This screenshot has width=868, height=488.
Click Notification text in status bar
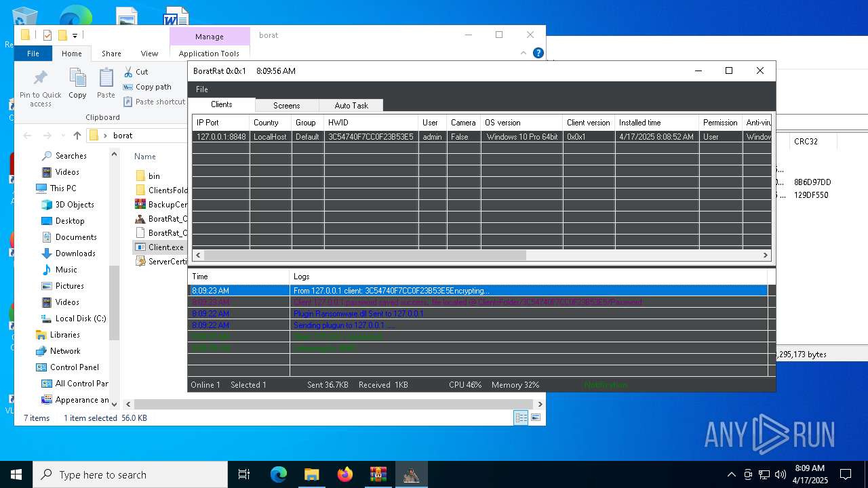point(606,385)
